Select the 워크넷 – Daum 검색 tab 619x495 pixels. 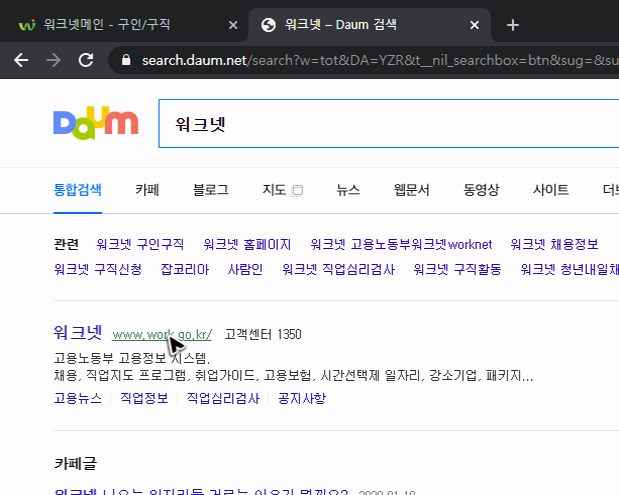point(341,25)
